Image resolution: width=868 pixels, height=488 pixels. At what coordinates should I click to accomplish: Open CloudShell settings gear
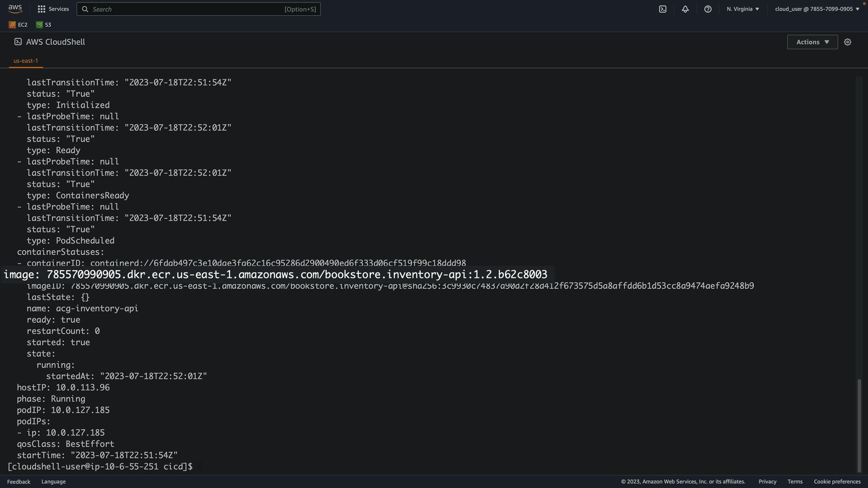coord(848,42)
